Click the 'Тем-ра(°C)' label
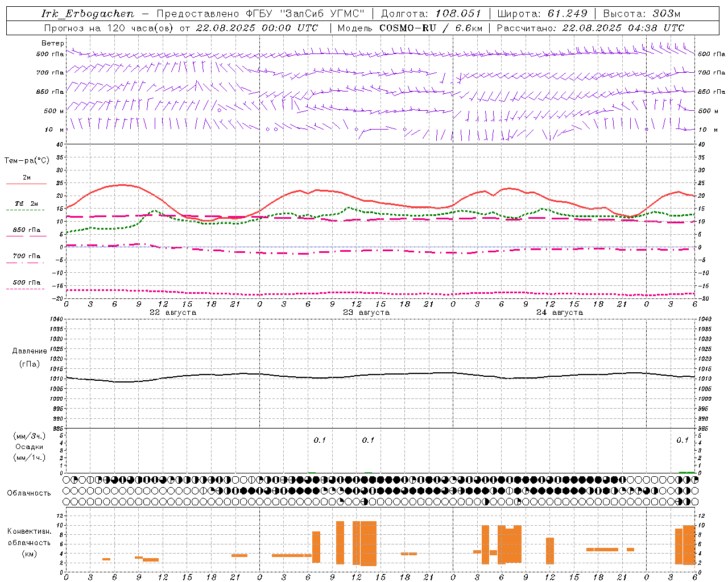The height and width of the screenshot is (582, 728). click(x=27, y=161)
